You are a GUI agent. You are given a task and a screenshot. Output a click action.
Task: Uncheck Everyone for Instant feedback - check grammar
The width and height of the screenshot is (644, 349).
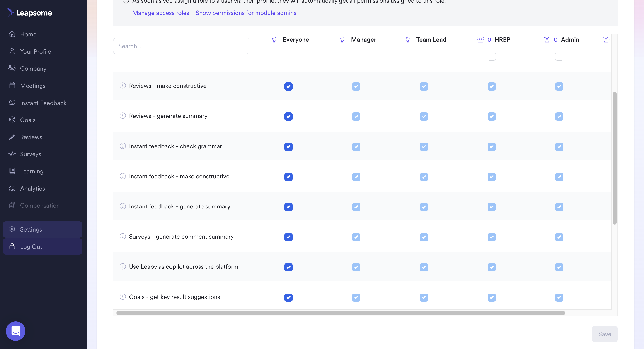click(288, 147)
